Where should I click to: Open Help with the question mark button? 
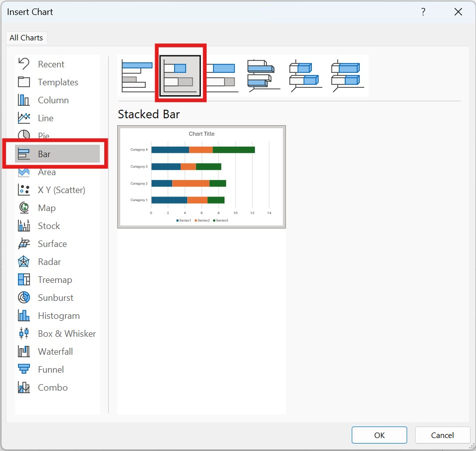pos(423,12)
